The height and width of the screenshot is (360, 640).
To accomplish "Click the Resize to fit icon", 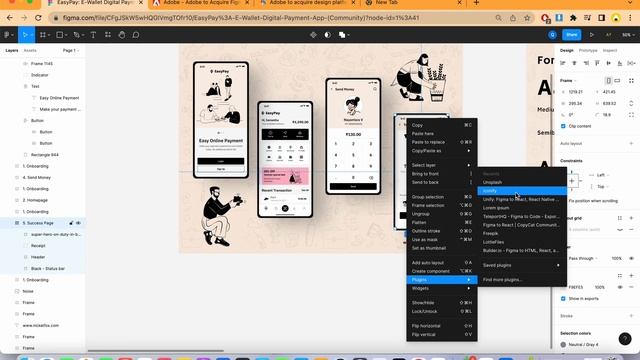I will pos(631,80).
